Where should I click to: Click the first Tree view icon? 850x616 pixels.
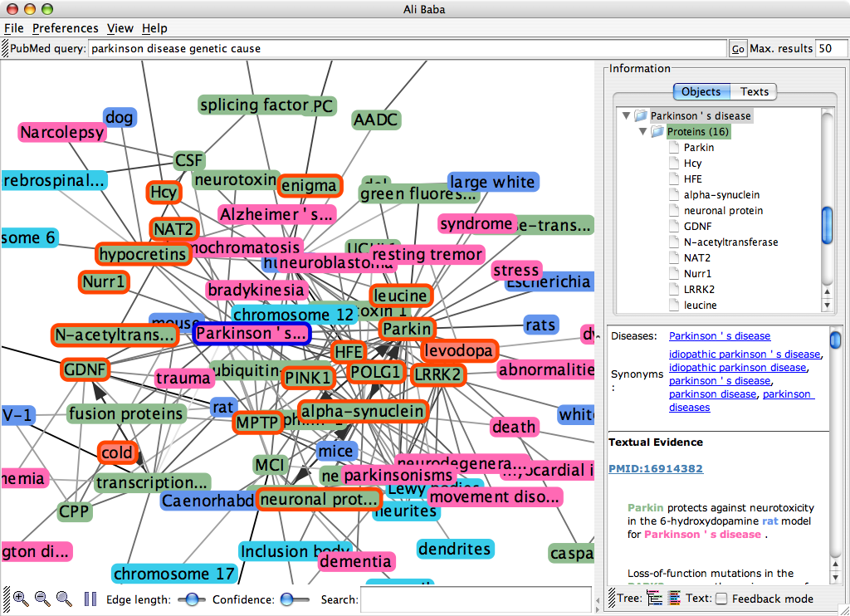click(x=655, y=598)
